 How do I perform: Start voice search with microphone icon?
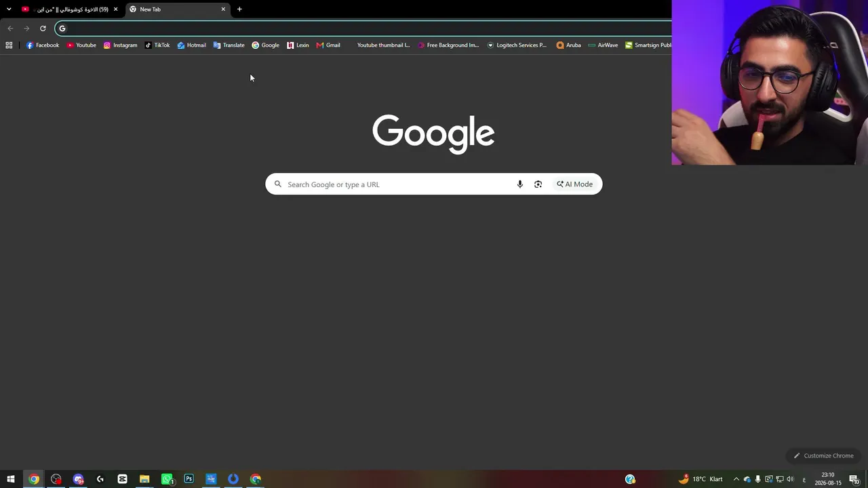[x=520, y=184]
